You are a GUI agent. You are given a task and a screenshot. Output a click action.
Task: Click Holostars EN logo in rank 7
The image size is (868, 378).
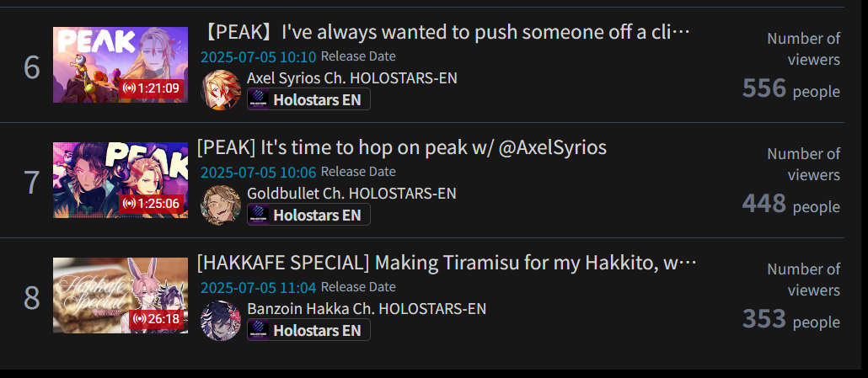(x=259, y=216)
